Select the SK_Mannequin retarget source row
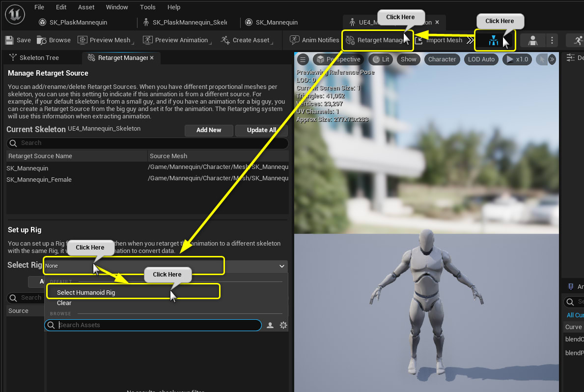This screenshot has height=392, width=584. coord(147,168)
